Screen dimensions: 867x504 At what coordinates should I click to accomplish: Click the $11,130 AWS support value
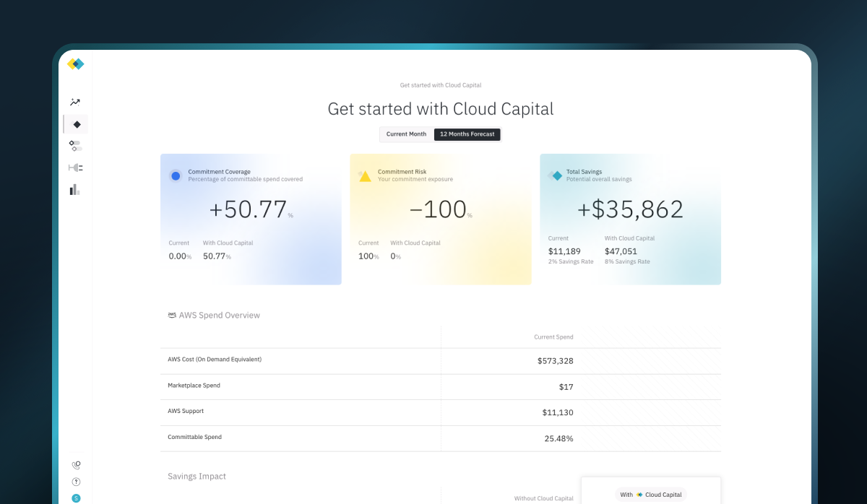click(558, 413)
